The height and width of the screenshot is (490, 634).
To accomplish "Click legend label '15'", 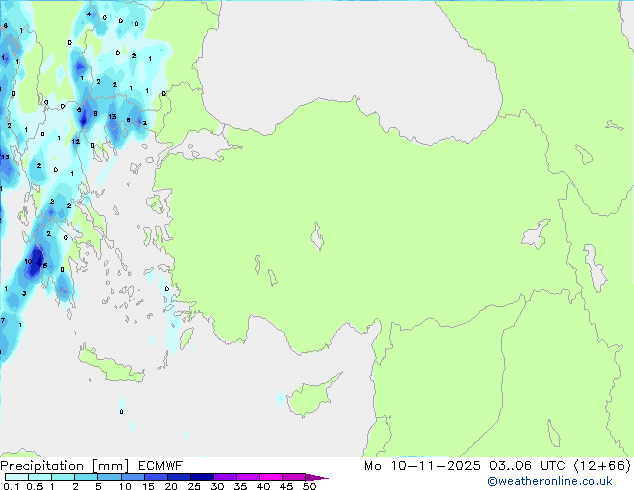I will point(148,486).
